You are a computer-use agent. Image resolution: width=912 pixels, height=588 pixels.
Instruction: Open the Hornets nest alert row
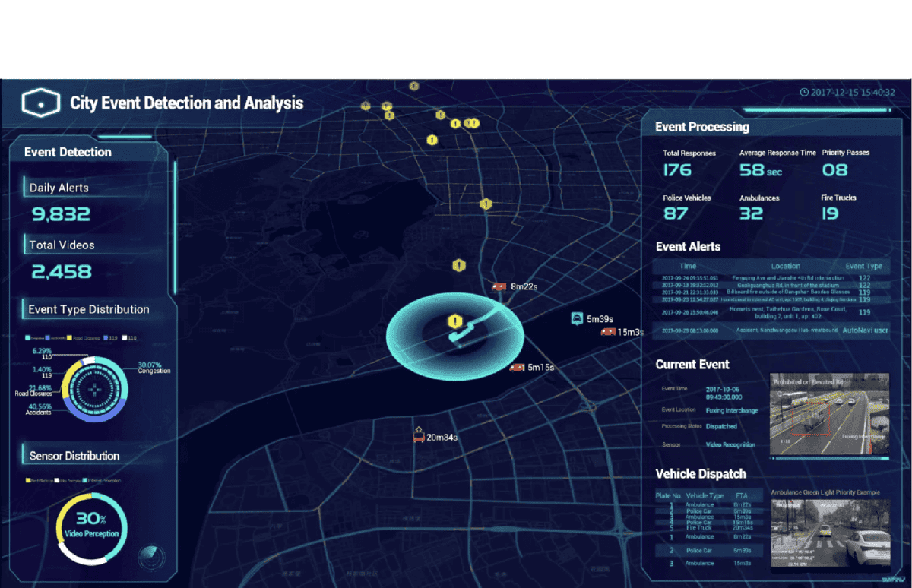coord(771,312)
